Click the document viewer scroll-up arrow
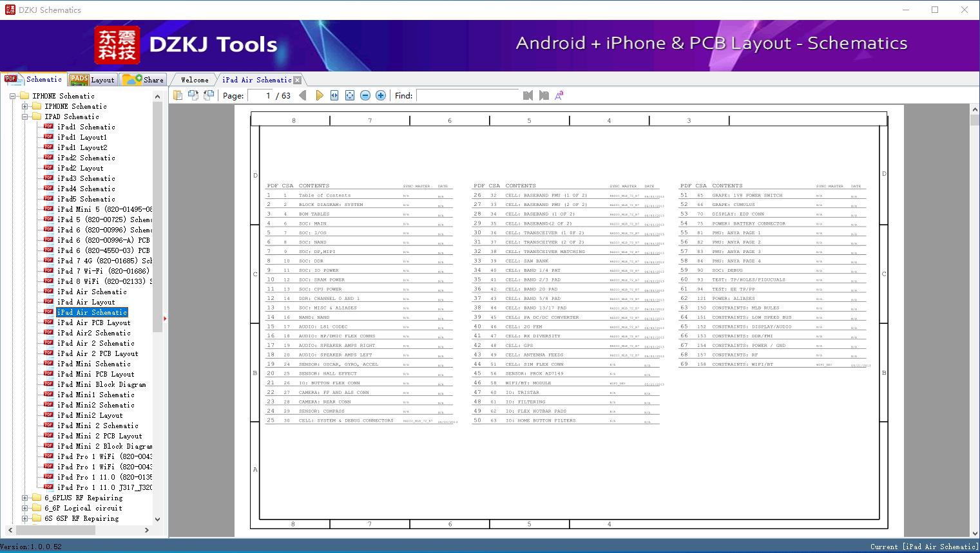The image size is (980, 553). click(974, 110)
